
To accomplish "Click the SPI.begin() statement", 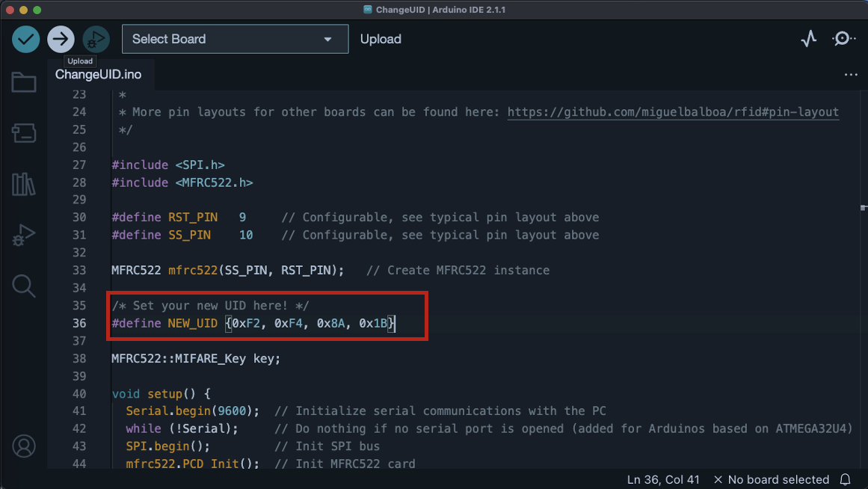I will tap(167, 446).
